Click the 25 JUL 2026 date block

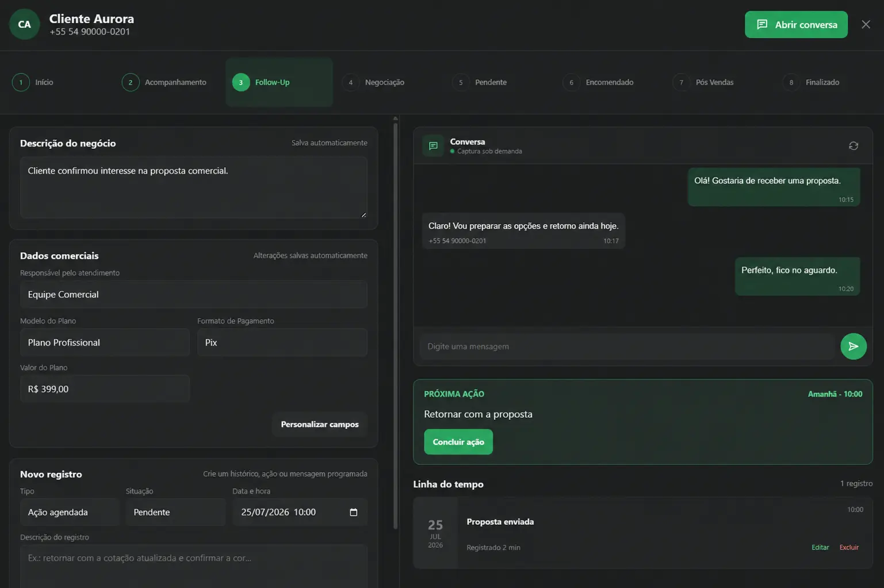coord(435,533)
